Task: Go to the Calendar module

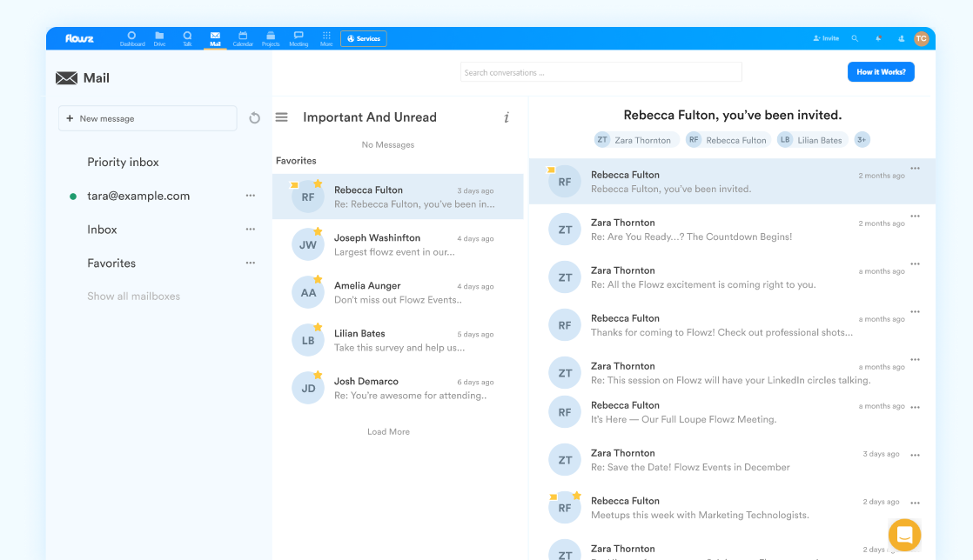Action: pyautogui.click(x=243, y=38)
